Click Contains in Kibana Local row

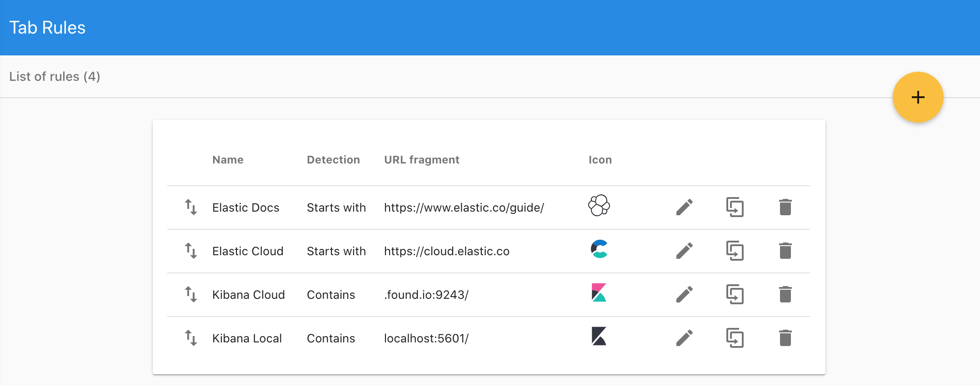tap(331, 338)
